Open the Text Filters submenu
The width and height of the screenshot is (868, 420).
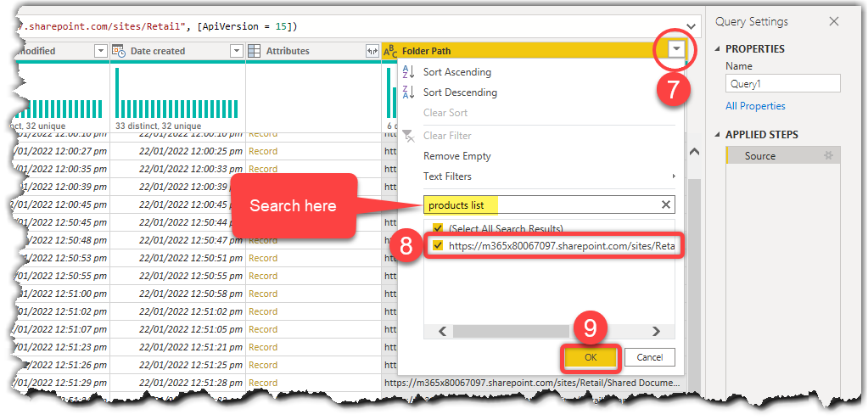(x=447, y=176)
